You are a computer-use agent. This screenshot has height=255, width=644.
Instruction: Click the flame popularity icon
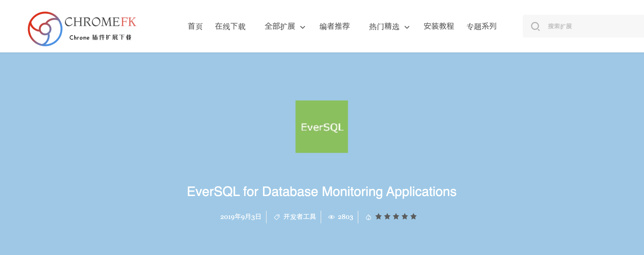coord(368,217)
